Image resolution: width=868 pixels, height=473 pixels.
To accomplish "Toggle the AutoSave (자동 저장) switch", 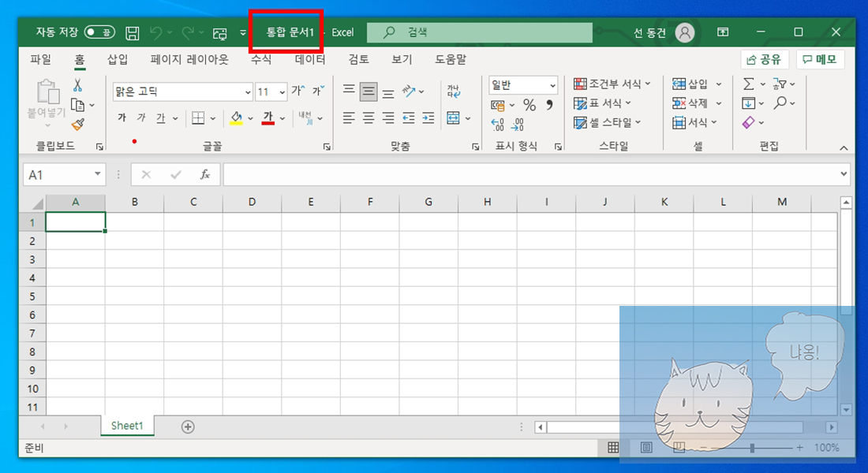I will (x=99, y=32).
